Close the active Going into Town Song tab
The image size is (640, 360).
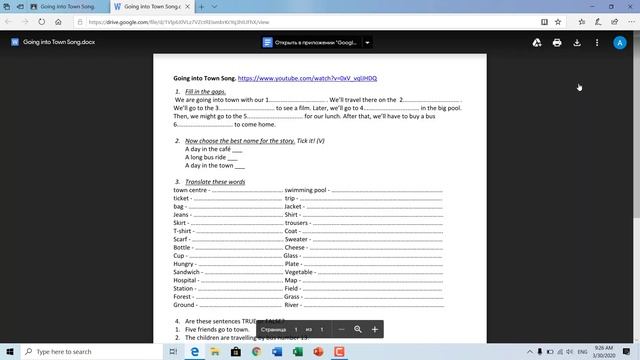187,7
